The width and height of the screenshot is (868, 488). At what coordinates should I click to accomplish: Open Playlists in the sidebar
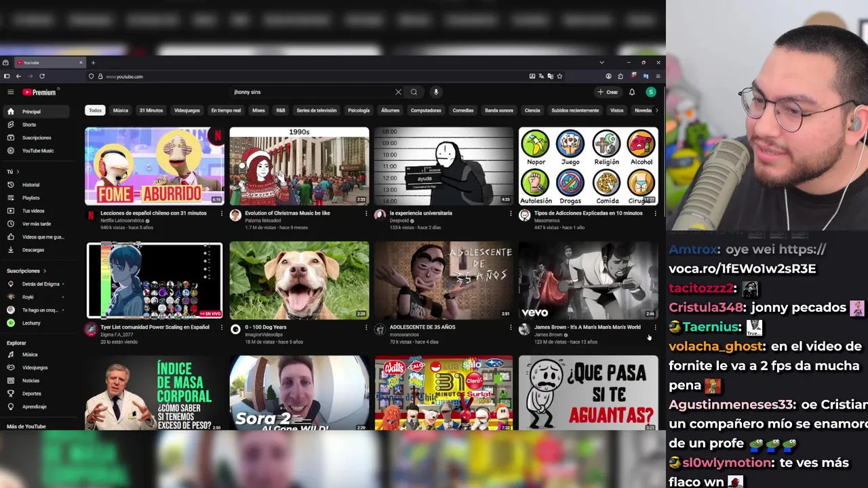35,198
